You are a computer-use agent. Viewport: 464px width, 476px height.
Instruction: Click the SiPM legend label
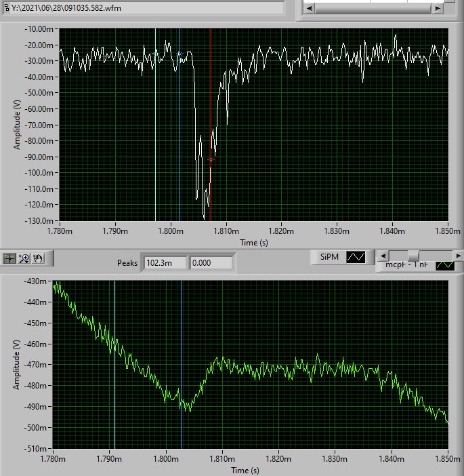pyautogui.click(x=329, y=257)
